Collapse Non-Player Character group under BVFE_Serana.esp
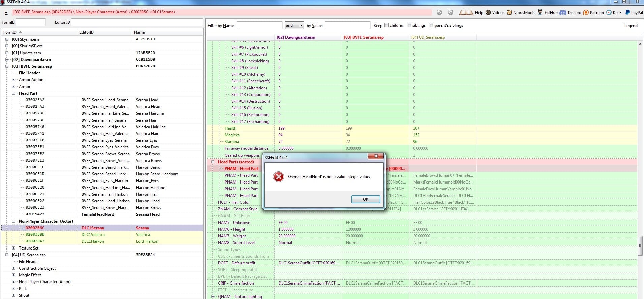 coord(14,221)
